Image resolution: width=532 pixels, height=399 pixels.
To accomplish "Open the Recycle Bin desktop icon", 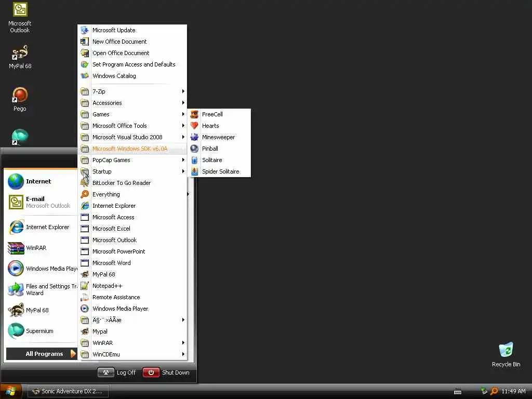I will 506,354.
